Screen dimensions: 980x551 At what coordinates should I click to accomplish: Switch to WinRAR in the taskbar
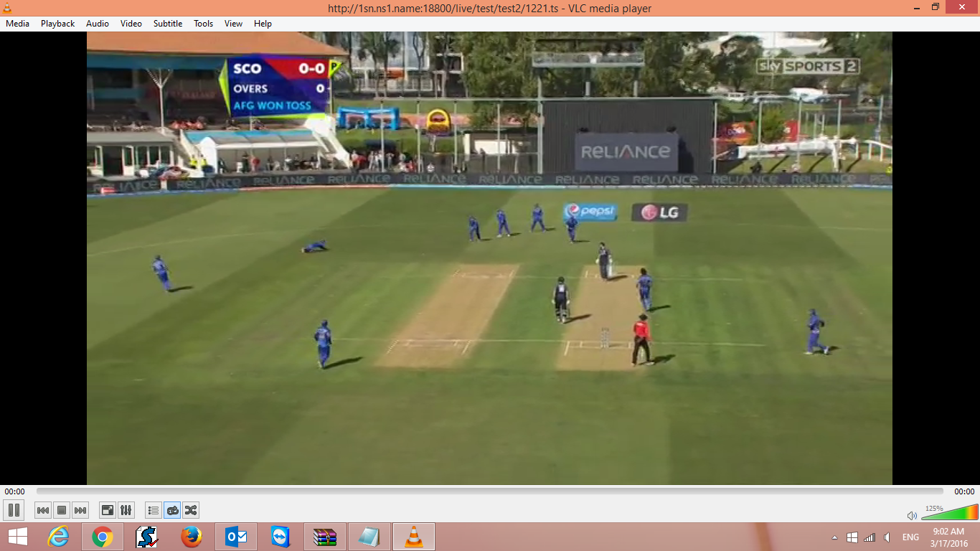(x=325, y=537)
